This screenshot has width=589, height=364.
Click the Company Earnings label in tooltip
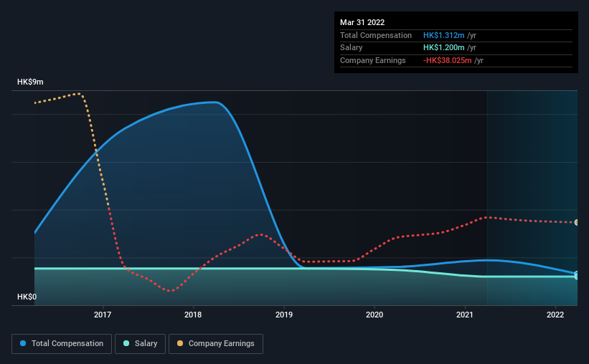click(372, 60)
